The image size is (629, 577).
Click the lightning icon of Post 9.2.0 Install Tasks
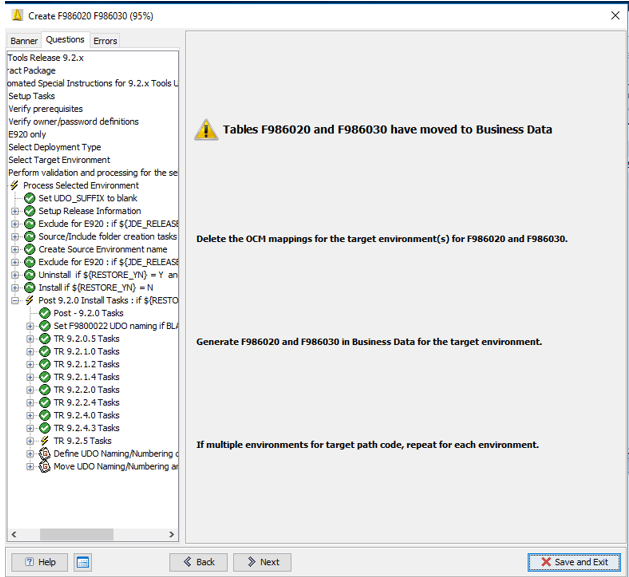pyautogui.click(x=30, y=301)
